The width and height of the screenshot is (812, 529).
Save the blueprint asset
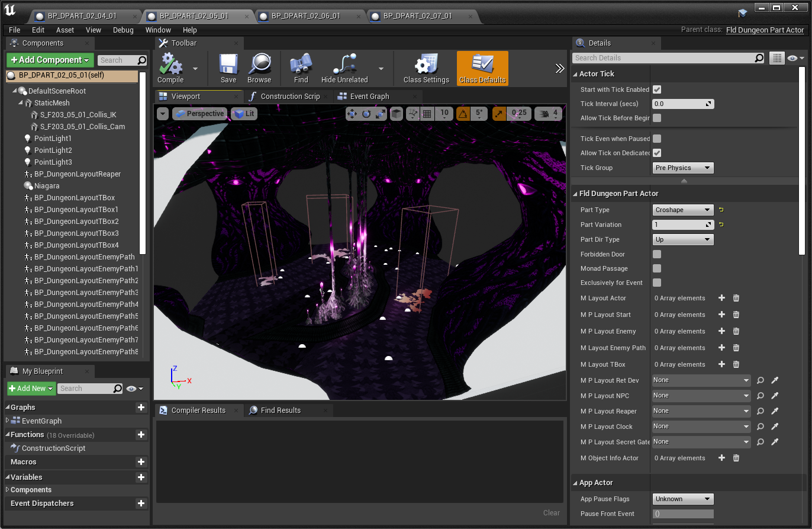coord(228,68)
